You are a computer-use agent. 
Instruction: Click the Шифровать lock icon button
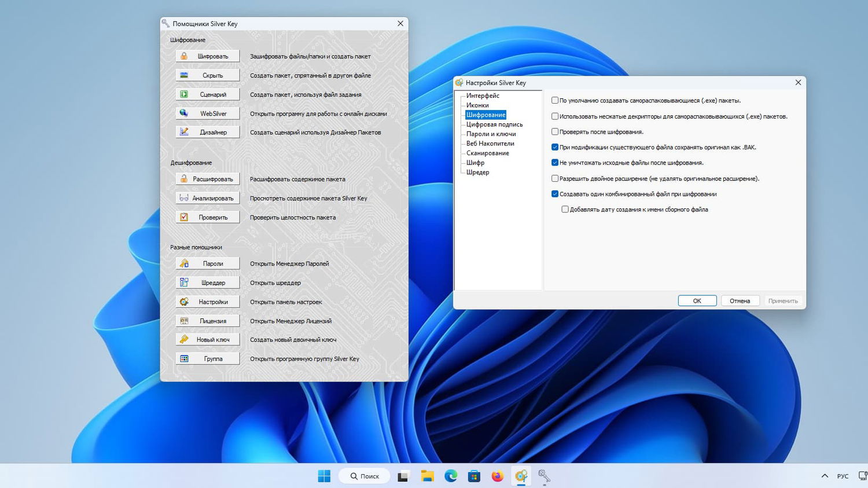[208, 56]
